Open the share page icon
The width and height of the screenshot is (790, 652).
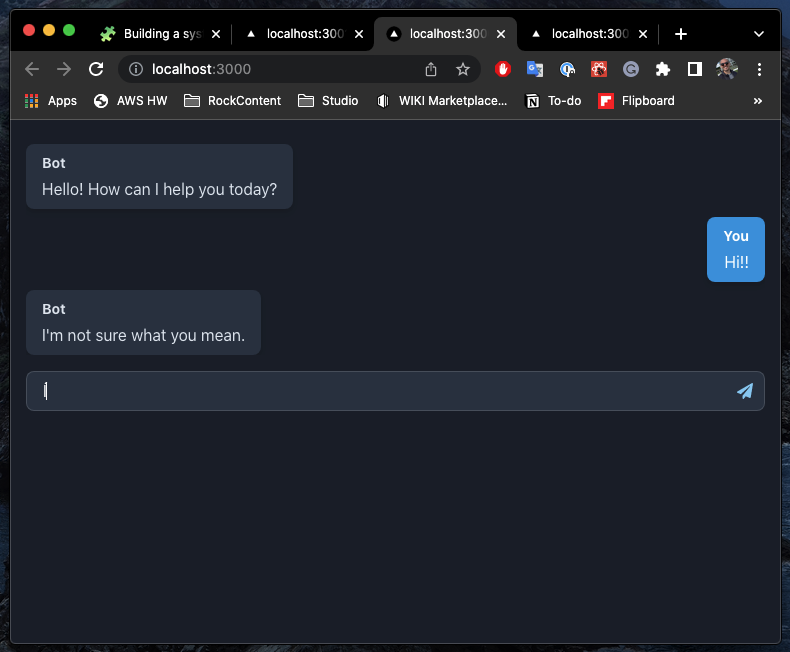[431, 69]
